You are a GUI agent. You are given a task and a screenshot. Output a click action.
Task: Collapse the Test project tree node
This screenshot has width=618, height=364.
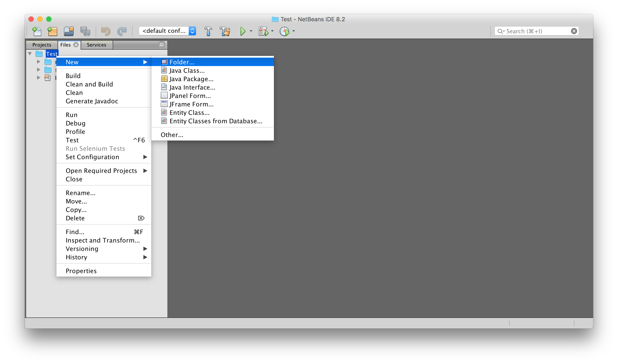(30, 54)
